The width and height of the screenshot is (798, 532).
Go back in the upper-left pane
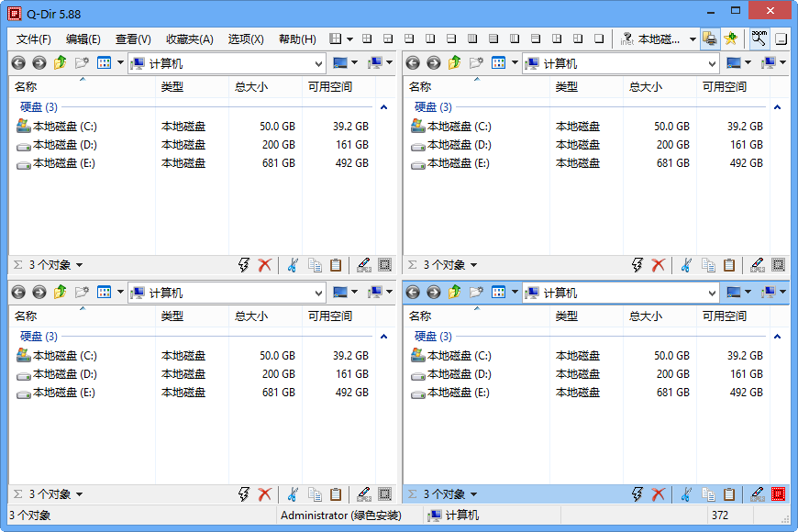18,63
